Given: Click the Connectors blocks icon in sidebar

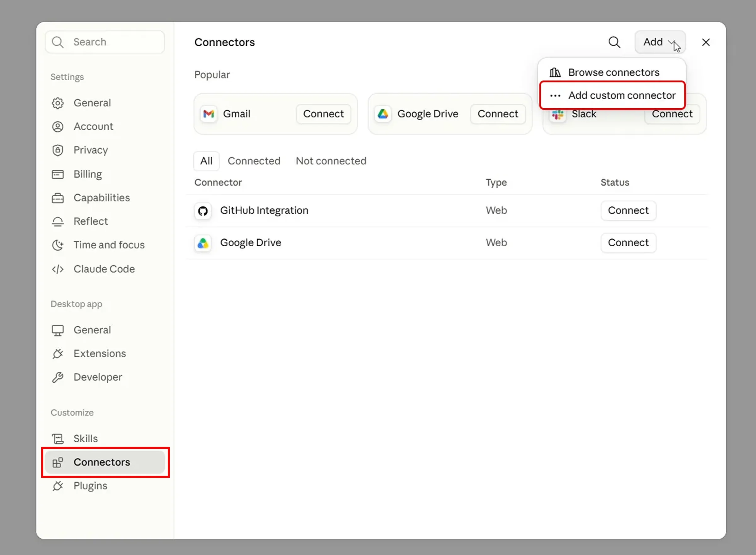Looking at the screenshot, I should (x=57, y=463).
